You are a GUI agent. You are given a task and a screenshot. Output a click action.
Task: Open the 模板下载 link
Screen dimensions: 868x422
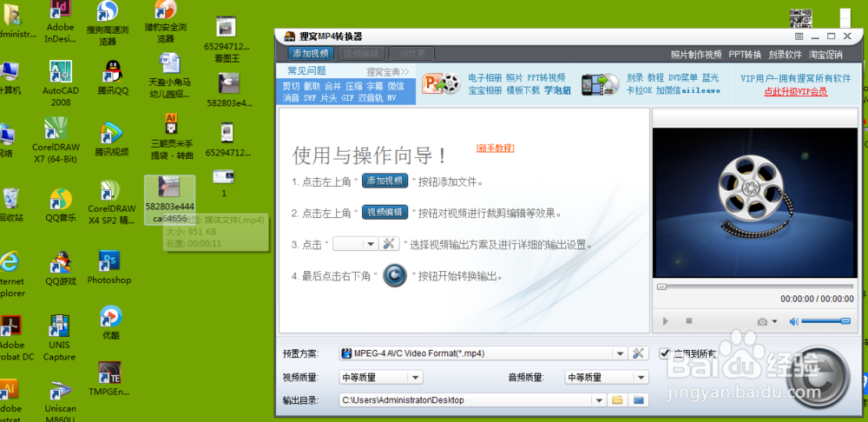523,90
